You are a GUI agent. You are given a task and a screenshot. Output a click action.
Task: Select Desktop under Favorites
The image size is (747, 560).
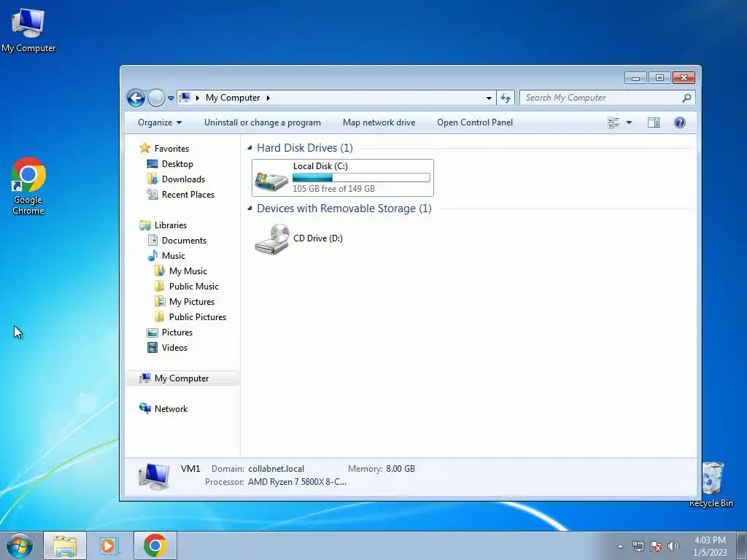coord(169,164)
